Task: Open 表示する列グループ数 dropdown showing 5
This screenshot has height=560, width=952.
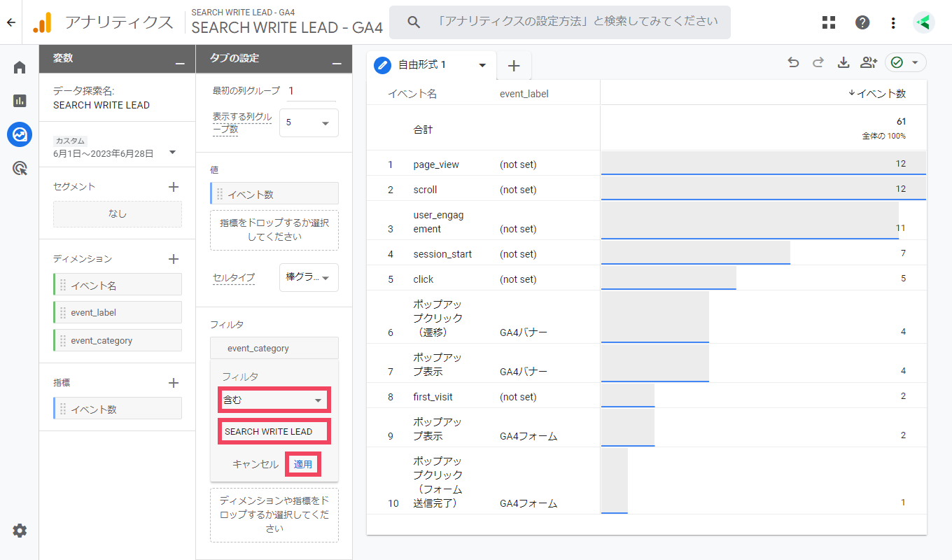Action: 309,122
